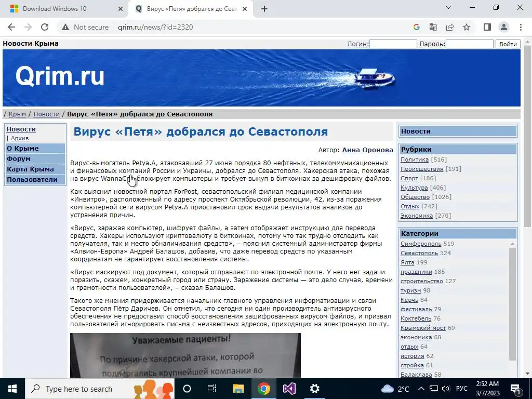Open Крым breadcrumb link
532x399 pixels.
click(17, 114)
